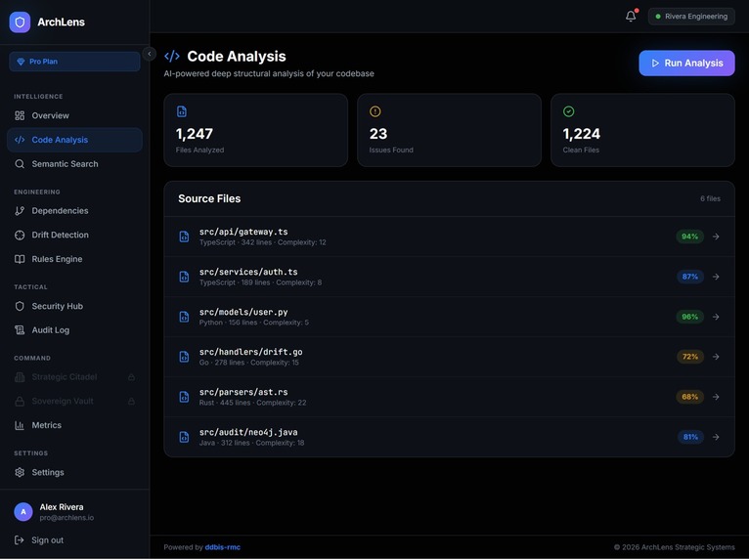Click the Alex Rivera avatar
This screenshot has height=560, width=749.
[23, 512]
